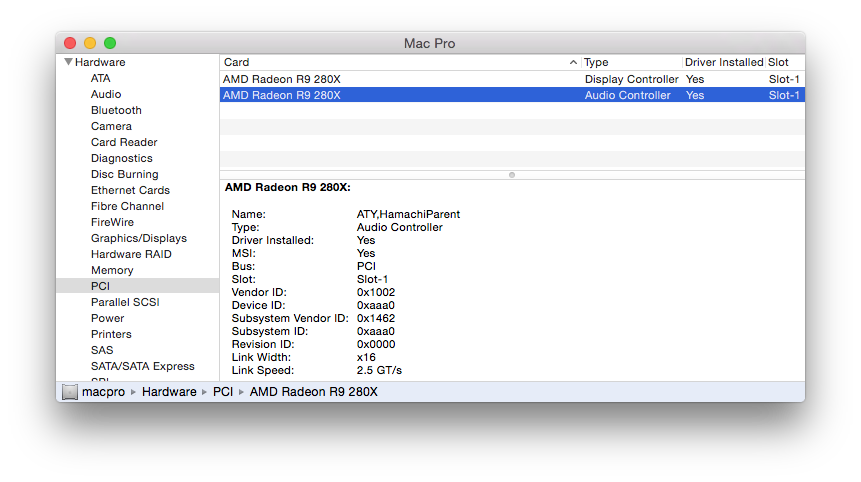
Task: Select ATA in the sidebar
Action: coord(100,78)
